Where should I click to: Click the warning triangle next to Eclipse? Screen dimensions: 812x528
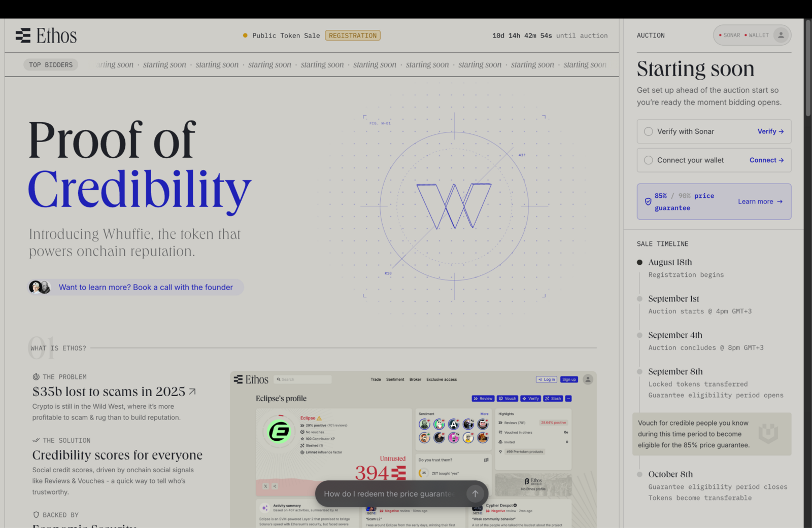(319, 418)
